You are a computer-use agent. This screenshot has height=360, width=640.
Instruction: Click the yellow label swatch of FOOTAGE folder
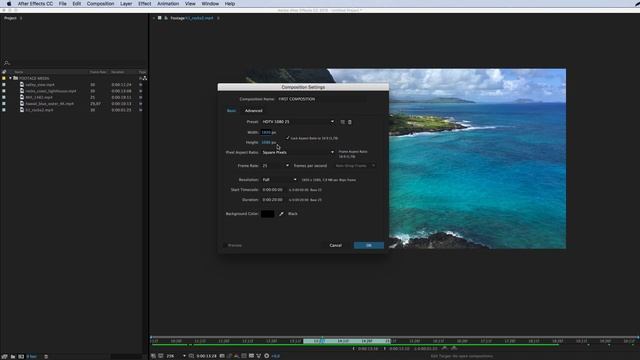(4, 78)
